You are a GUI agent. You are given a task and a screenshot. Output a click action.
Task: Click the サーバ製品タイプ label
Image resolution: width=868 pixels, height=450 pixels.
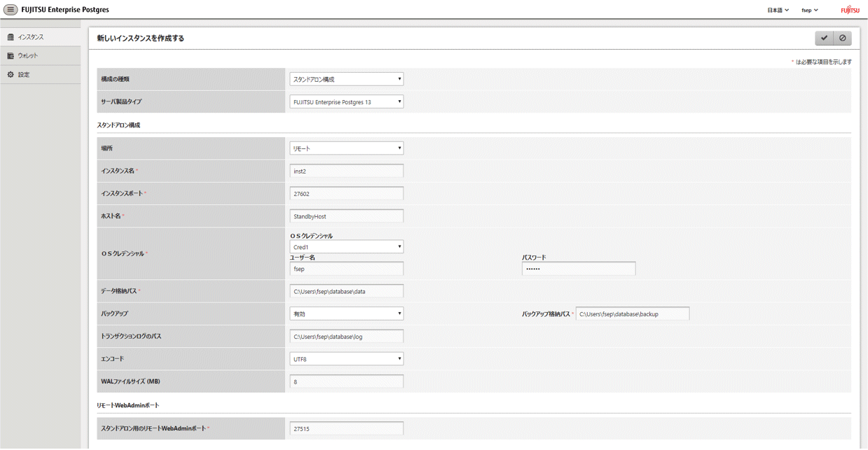[121, 101]
